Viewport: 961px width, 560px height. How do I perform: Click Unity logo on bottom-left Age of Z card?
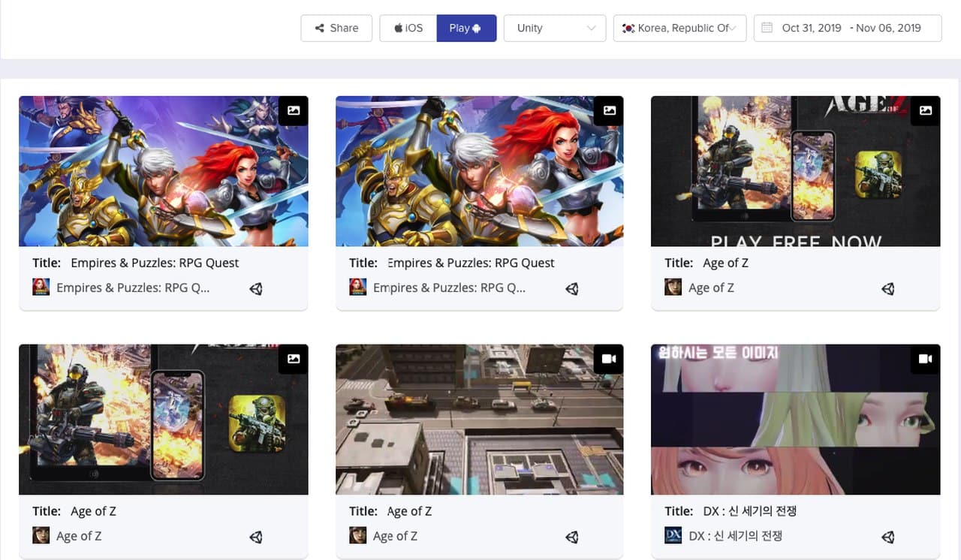point(256,537)
